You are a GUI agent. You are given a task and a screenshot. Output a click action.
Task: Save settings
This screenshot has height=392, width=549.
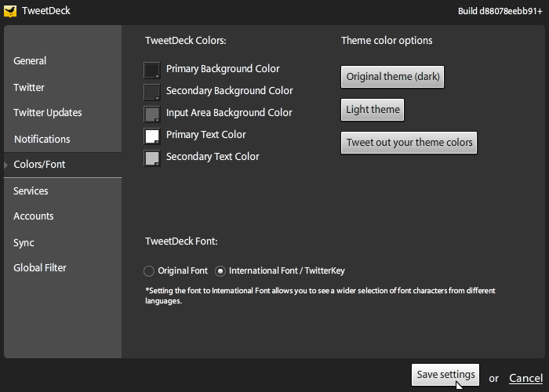point(445,375)
